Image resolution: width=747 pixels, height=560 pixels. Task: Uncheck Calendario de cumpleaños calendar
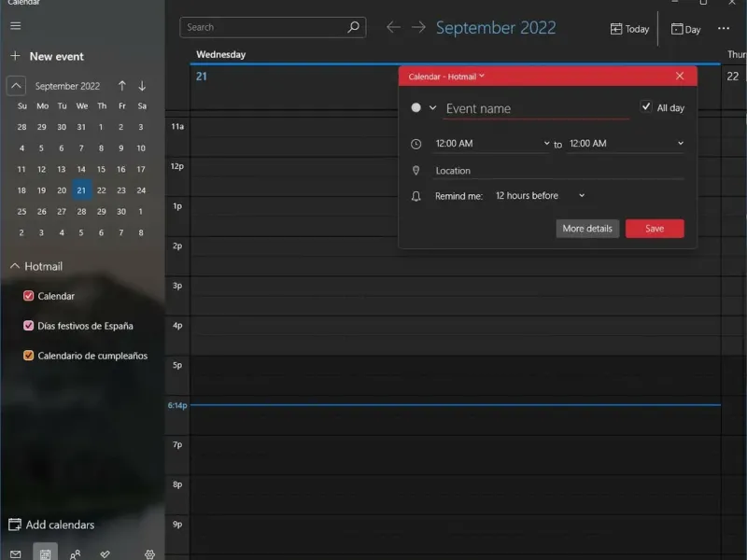[x=29, y=356]
